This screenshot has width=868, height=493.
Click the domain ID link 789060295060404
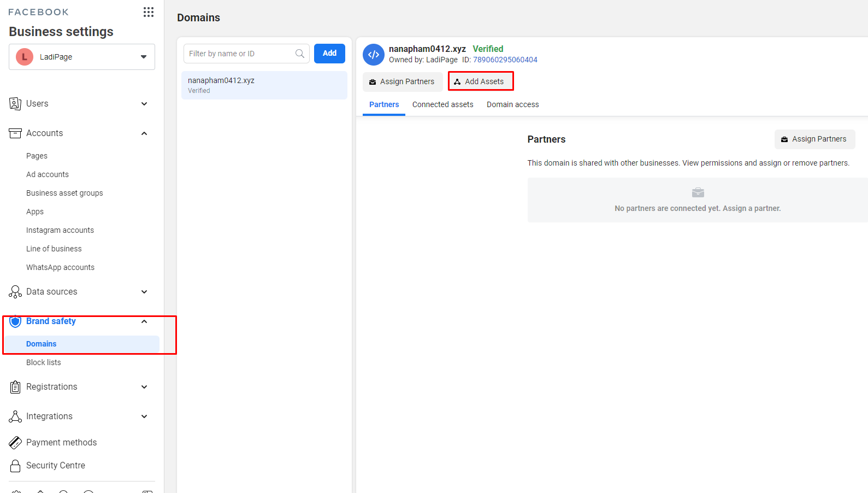(505, 60)
